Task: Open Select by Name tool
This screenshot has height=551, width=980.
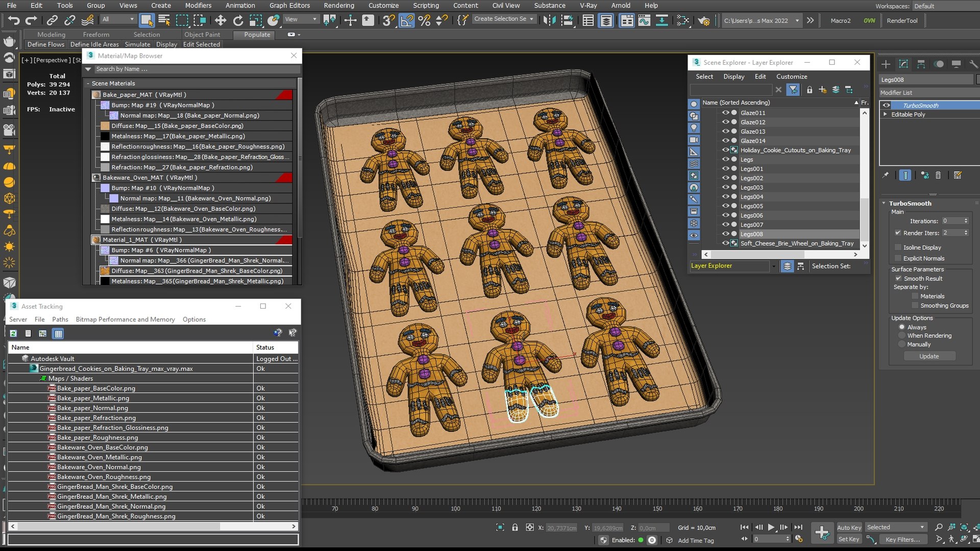Action: 164,20
